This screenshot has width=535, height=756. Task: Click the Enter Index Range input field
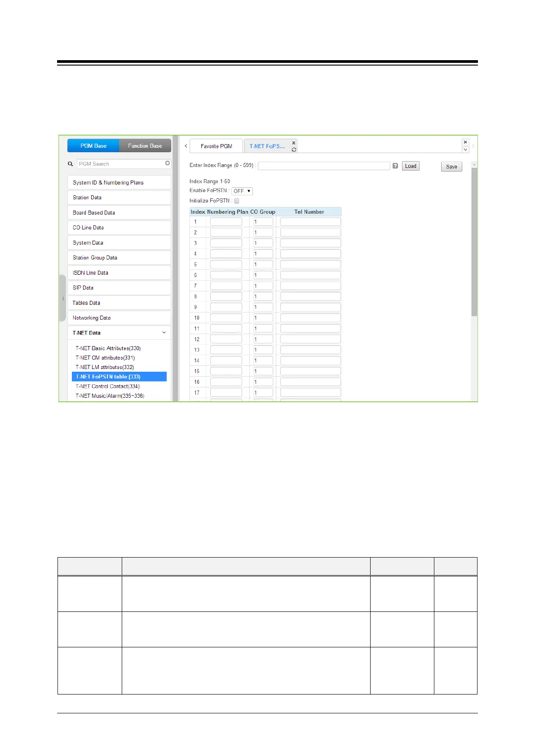coord(324,166)
